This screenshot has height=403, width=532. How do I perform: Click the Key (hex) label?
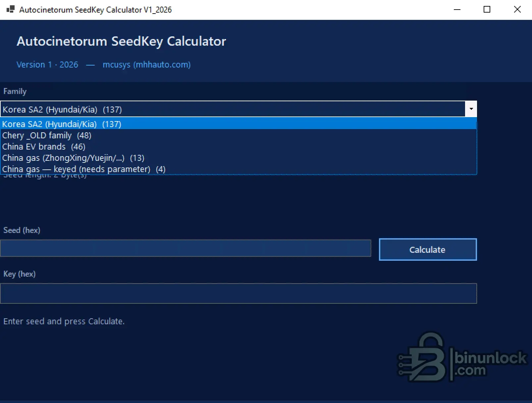(x=20, y=274)
